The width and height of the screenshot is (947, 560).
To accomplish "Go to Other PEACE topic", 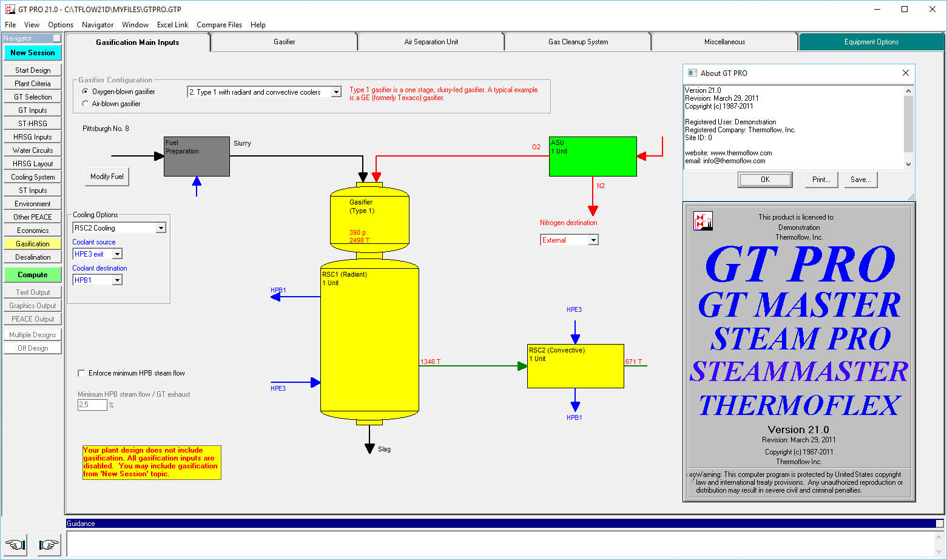I will 33,217.
